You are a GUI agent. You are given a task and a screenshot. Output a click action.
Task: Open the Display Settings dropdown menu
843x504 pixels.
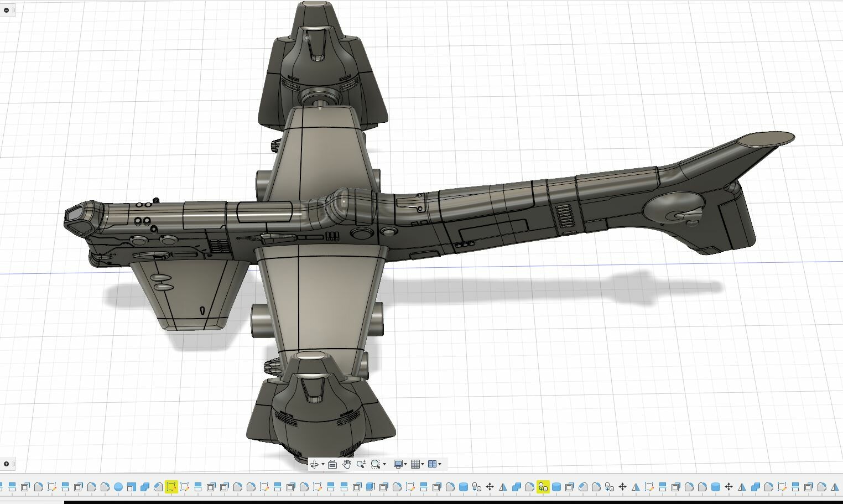point(405,464)
